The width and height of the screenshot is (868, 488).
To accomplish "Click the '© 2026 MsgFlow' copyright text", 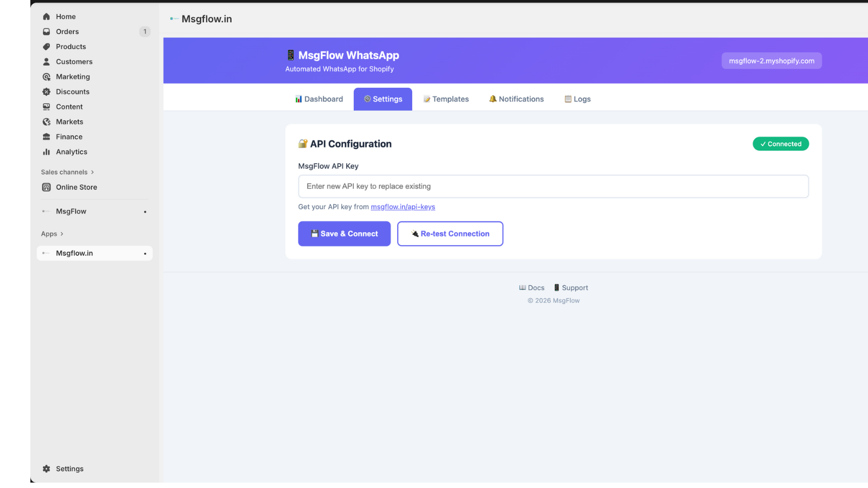I will [553, 300].
